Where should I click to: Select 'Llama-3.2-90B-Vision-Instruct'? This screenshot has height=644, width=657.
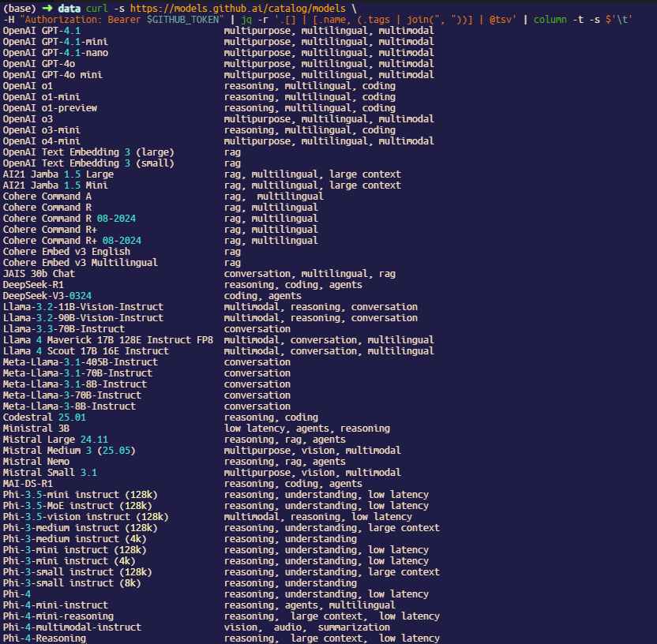(83, 318)
